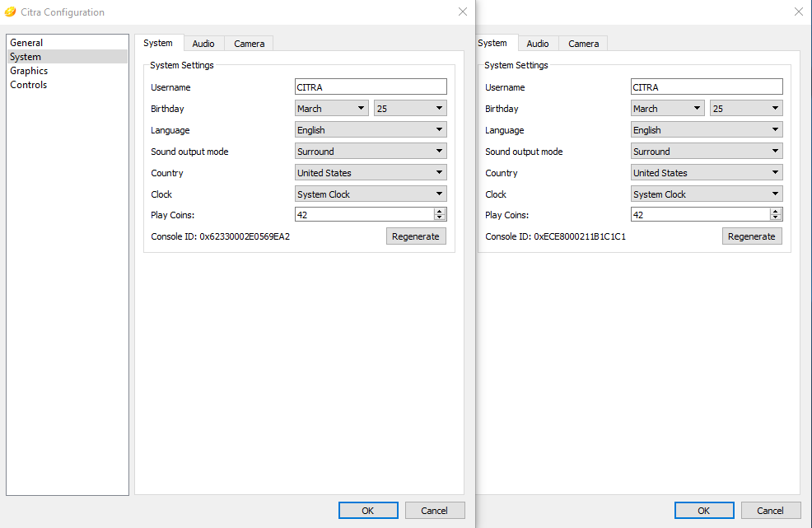
Task: Select Graphics in left window's category list
Action: coord(68,71)
